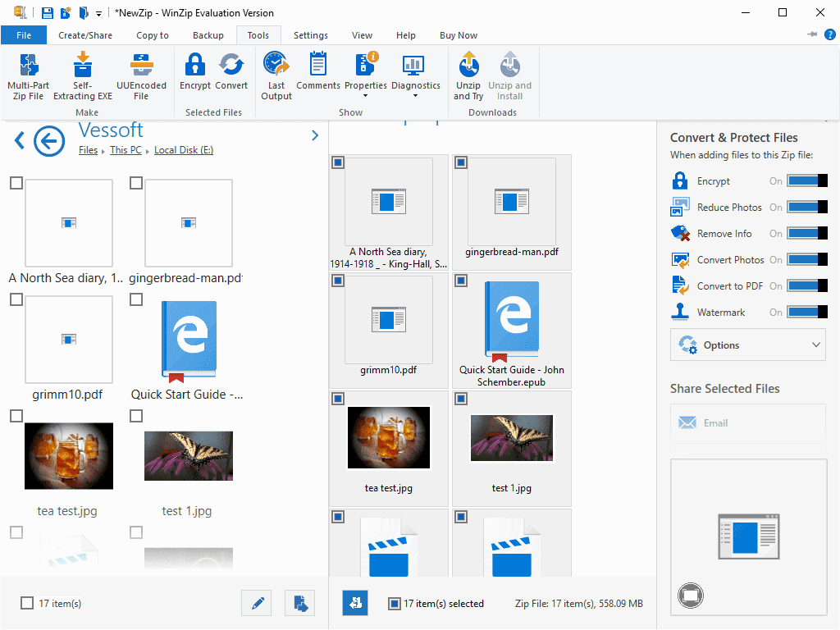Open the Help tab
This screenshot has width=840, height=630.
click(x=405, y=35)
